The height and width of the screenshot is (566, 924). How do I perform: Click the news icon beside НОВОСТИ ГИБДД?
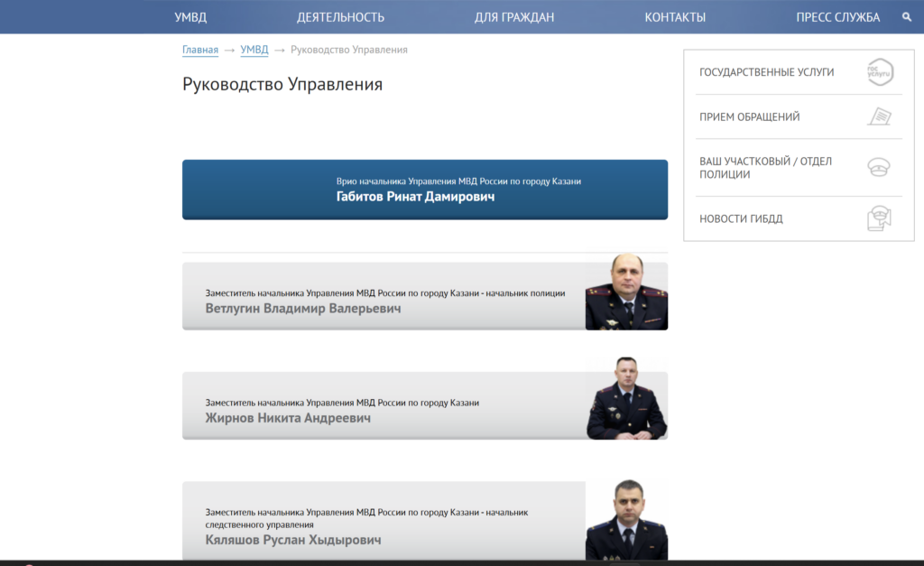[x=879, y=218]
